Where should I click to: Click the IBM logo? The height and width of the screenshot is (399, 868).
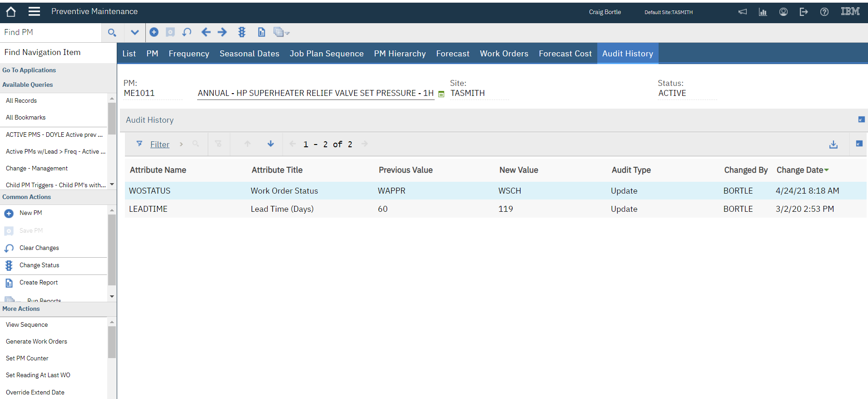850,11
